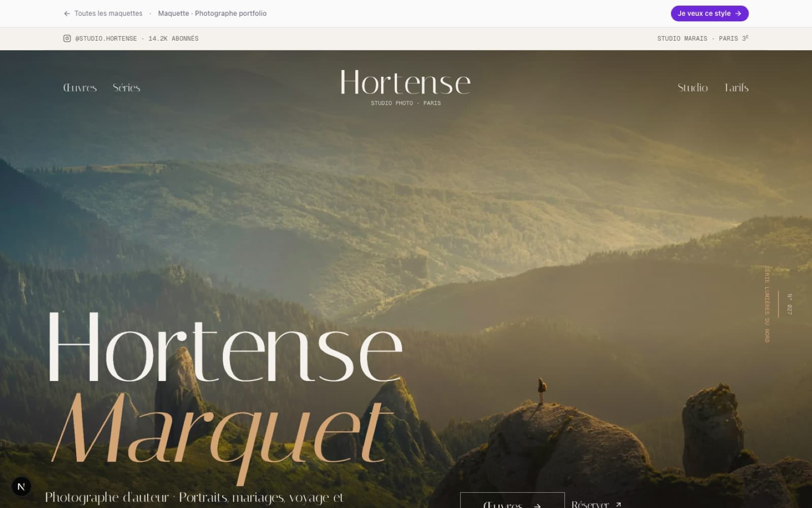Click the vertical N° 027 label
812x508 pixels.
click(x=789, y=304)
